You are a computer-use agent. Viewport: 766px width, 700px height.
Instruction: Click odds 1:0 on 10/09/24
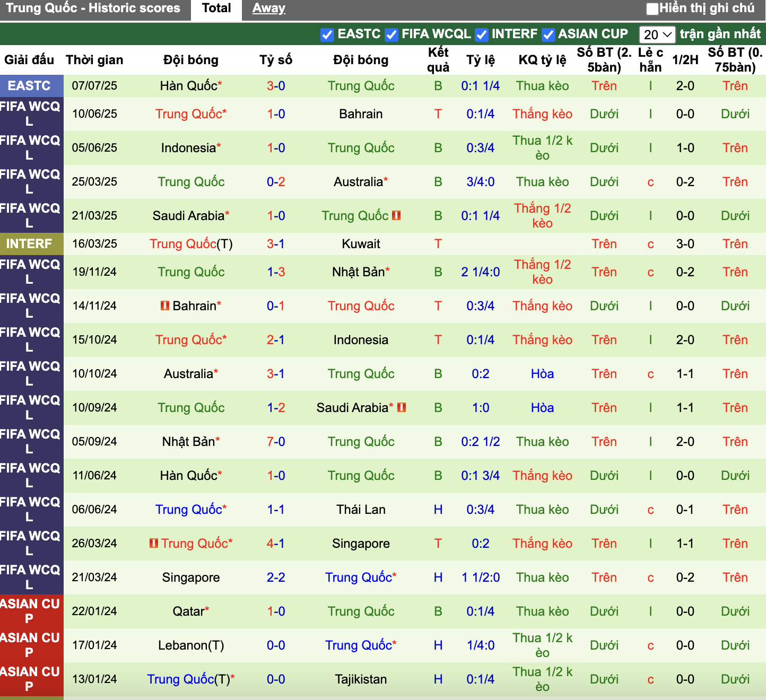[481, 408]
